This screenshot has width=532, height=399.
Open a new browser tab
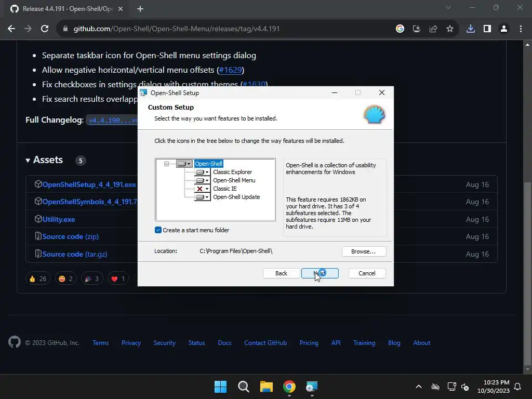pyautogui.click(x=140, y=9)
